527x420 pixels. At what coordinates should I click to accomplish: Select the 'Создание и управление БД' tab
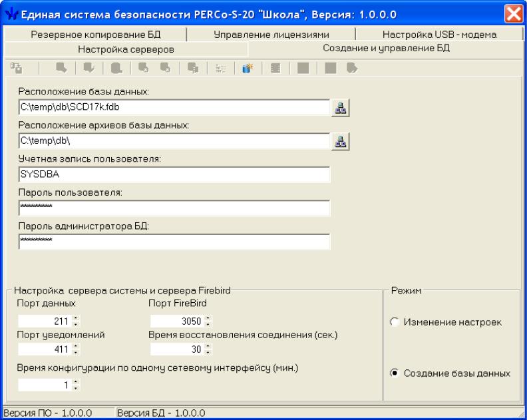click(x=386, y=49)
